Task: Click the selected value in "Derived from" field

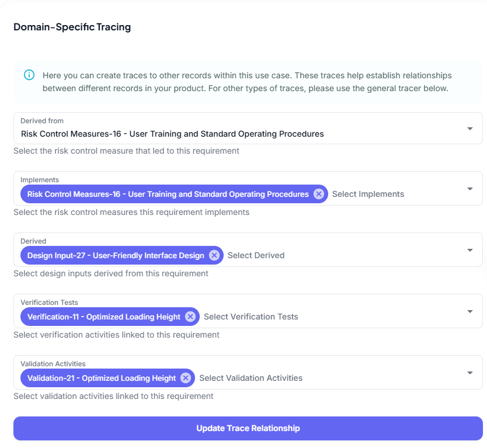Action: click(172, 134)
